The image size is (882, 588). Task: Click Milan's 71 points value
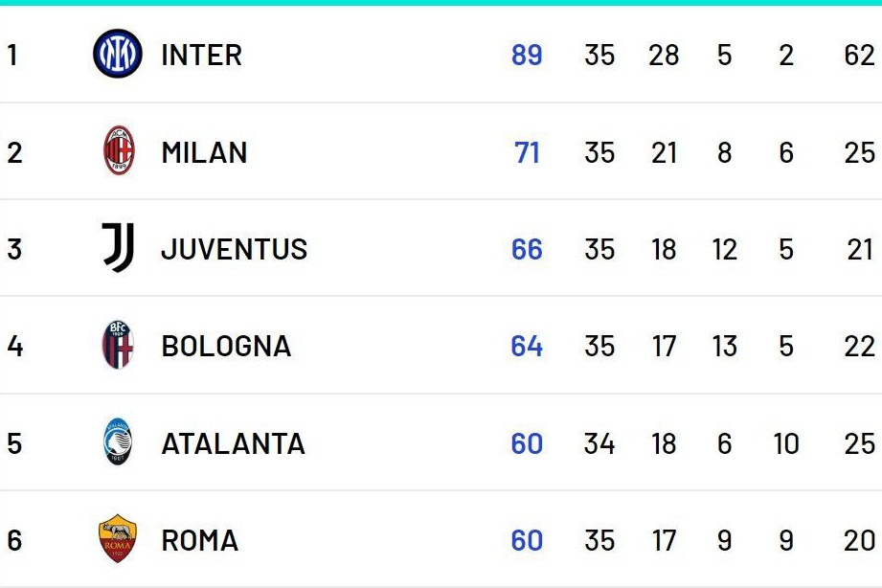[528, 152]
